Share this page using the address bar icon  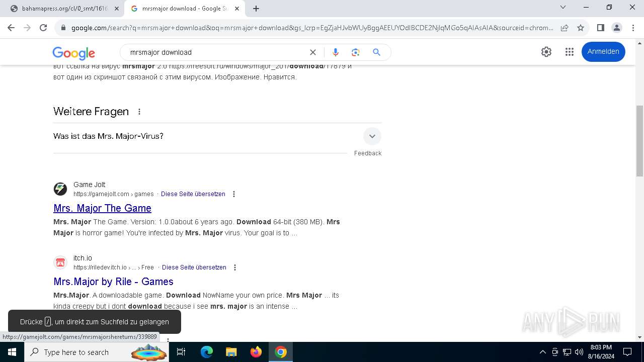point(565,28)
